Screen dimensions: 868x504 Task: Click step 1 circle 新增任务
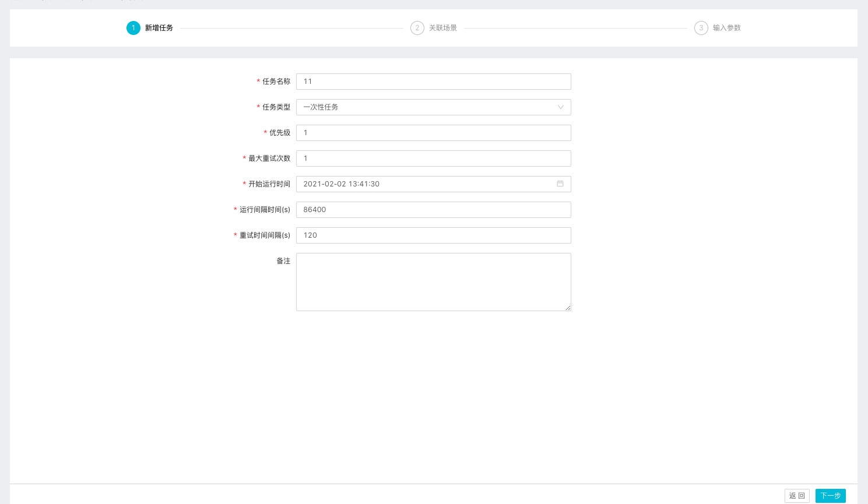point(133,28)
